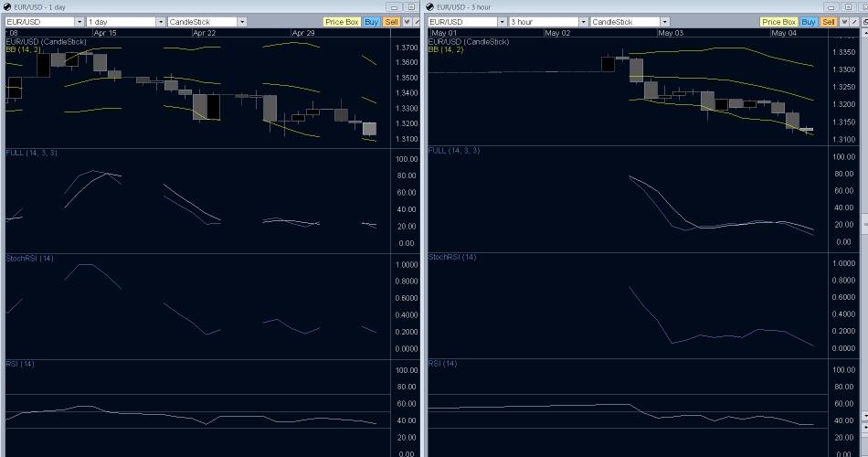868x457 pixels.
Task: Click the May 01 date on the time axis
Action: (445, 33)
